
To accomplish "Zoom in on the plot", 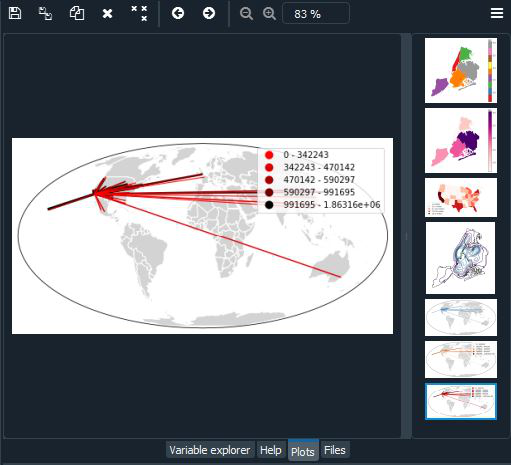I will point(269,14).
